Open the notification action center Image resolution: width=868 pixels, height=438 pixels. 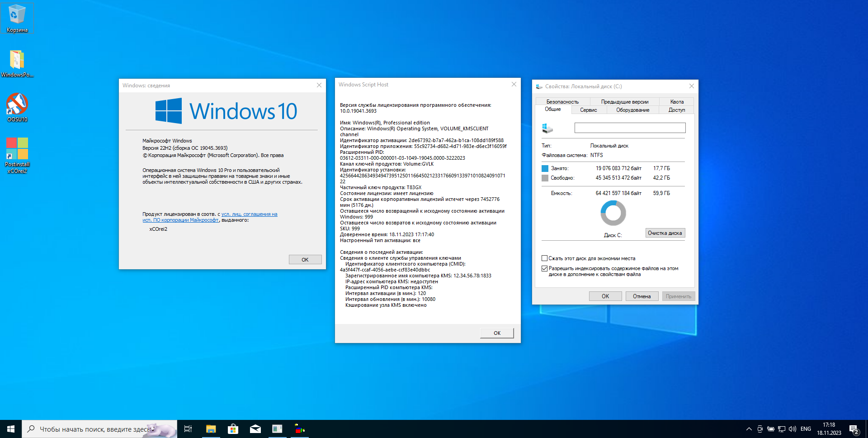854,429
